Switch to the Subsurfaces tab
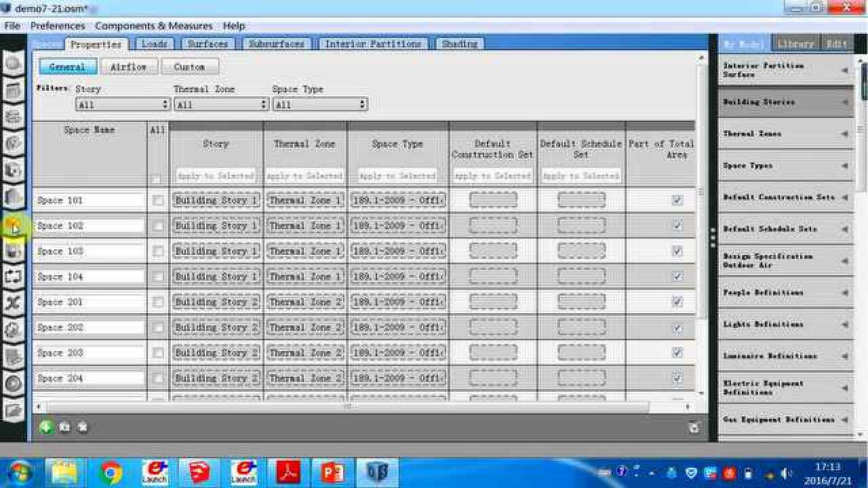The image size is (868, 488). pyautogui.click(x=276, y=43)
